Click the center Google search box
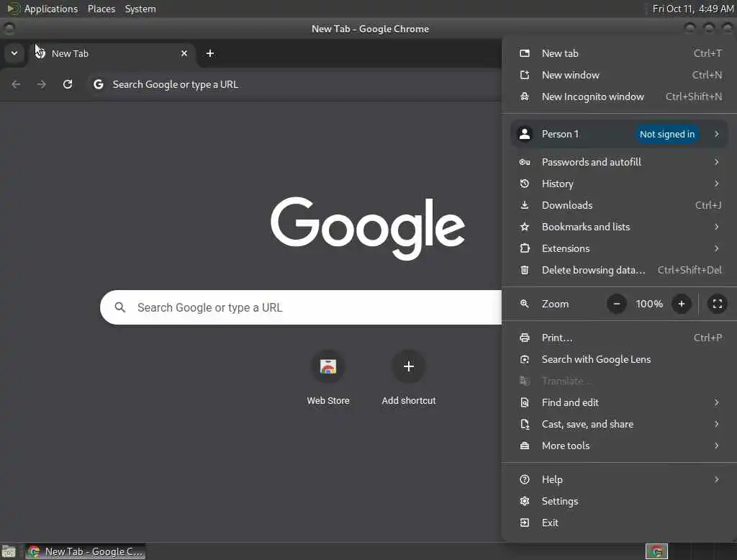Image resolution: width=737 pixels, height=560 pixels. pyautogui.click(x=301, y=307)
